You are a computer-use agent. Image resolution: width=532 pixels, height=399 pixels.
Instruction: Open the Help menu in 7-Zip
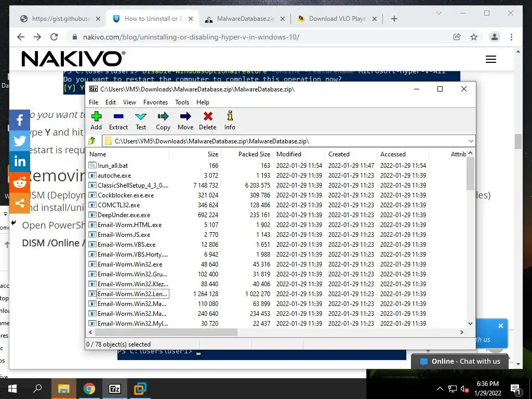[203, 102]
